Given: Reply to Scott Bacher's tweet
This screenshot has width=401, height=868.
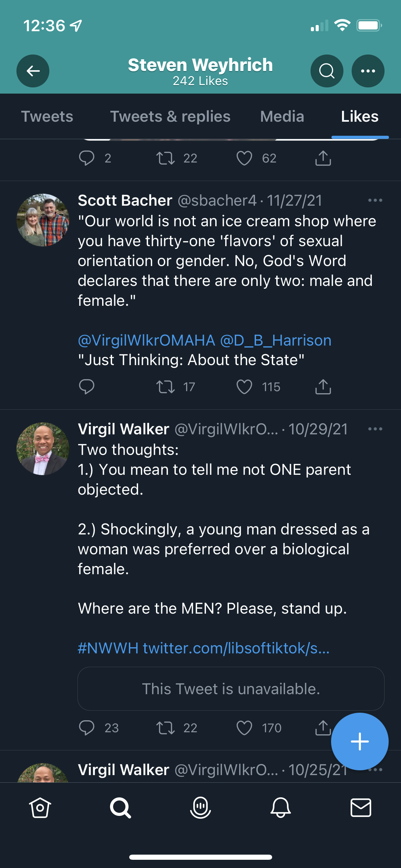Looking at the screenshot, I should [x=86, y=387].
